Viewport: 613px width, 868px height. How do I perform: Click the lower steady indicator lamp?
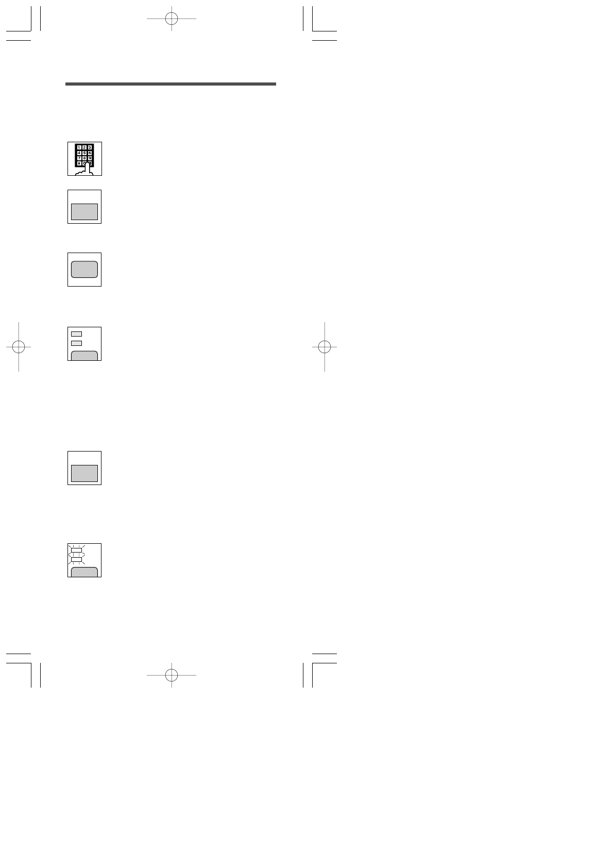[x=76, y=343]
